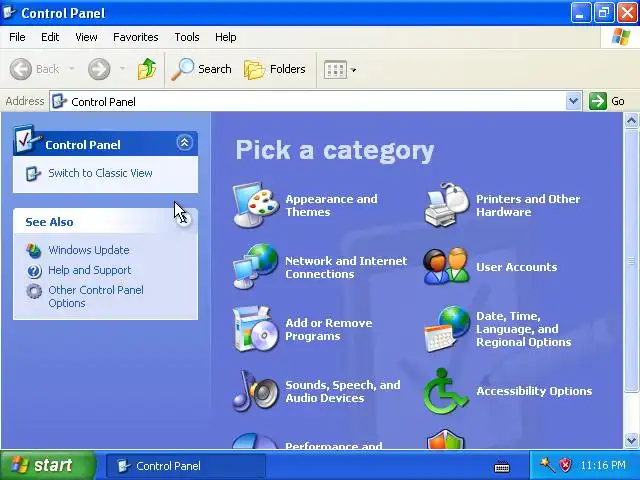Click the Views toolbar icon
The height and width of the screenshot is (480, 640).
[335, 70]
